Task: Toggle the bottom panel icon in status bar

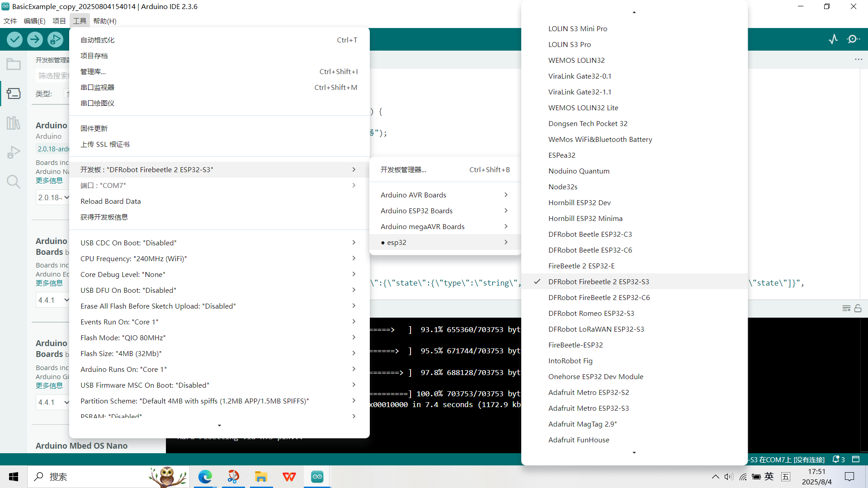Action: click(856, 460)
